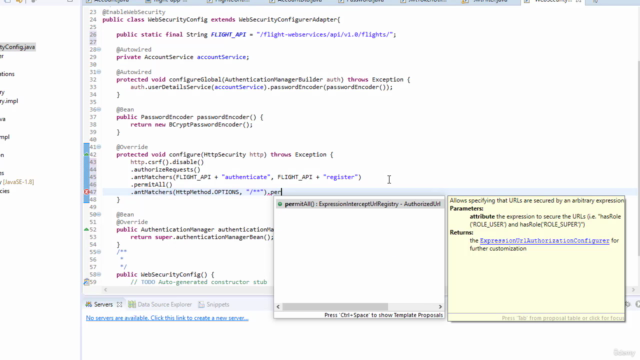Switch to the Snippets tab
640x360 pixels.
tap(218, 304)
